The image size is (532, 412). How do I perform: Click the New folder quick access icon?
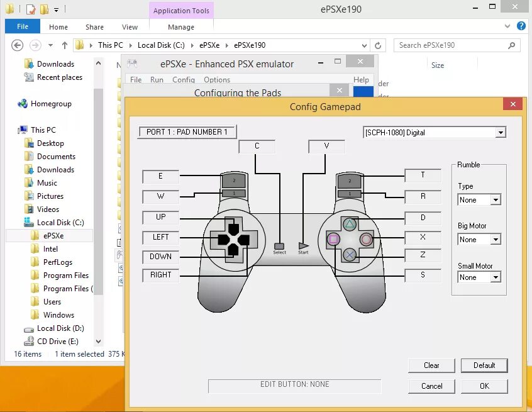(44, 9)
